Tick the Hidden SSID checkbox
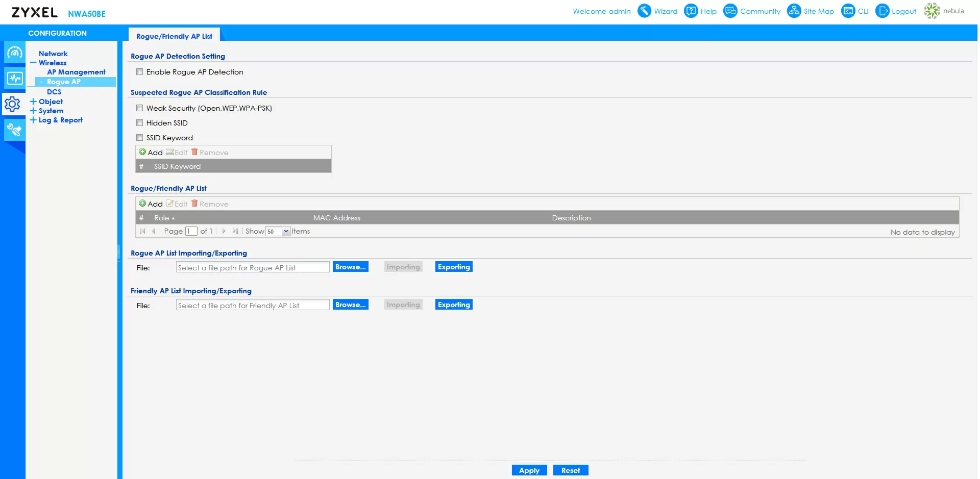 click(140, 123)
